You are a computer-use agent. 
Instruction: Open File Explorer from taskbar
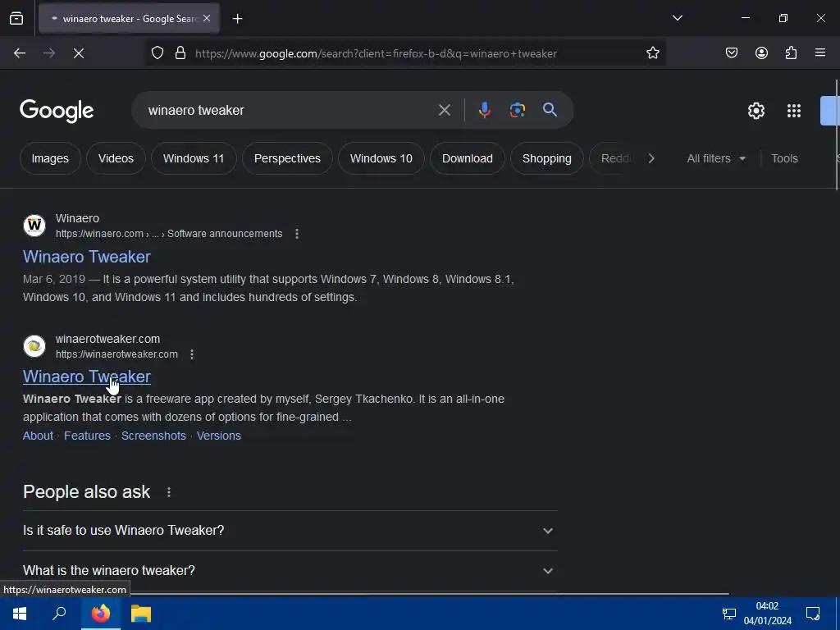coord(141,614)
